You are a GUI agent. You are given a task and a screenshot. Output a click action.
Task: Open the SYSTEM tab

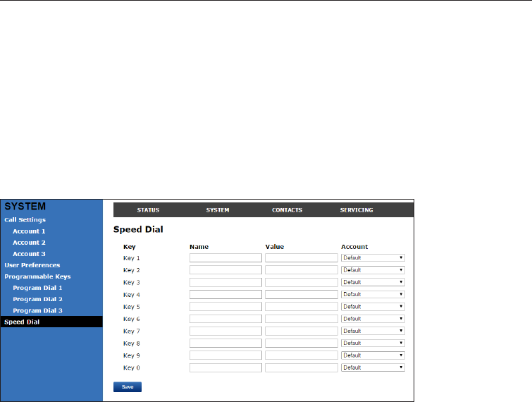pos(218,210)
